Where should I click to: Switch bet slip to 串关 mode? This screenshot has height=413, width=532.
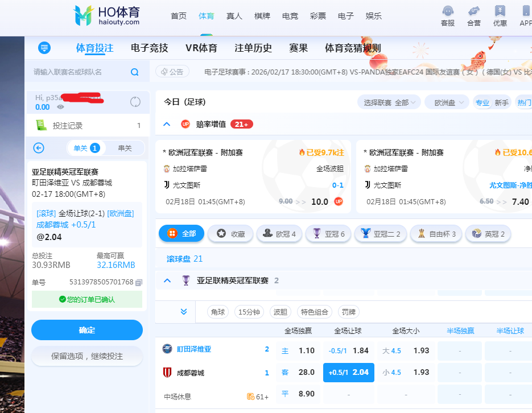[x=125, y=148]
